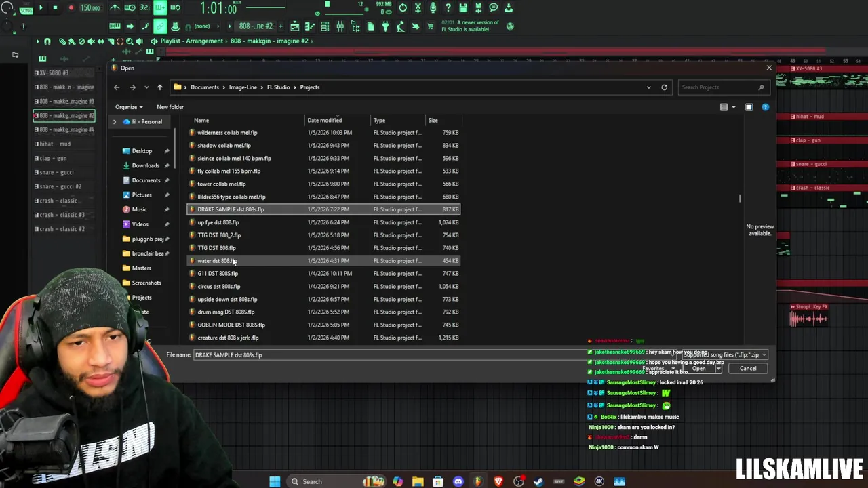The height and width of the screenshot is (488, 868).
Task: Click the microphone one-click recording icon
Action: tap(433, 7)
